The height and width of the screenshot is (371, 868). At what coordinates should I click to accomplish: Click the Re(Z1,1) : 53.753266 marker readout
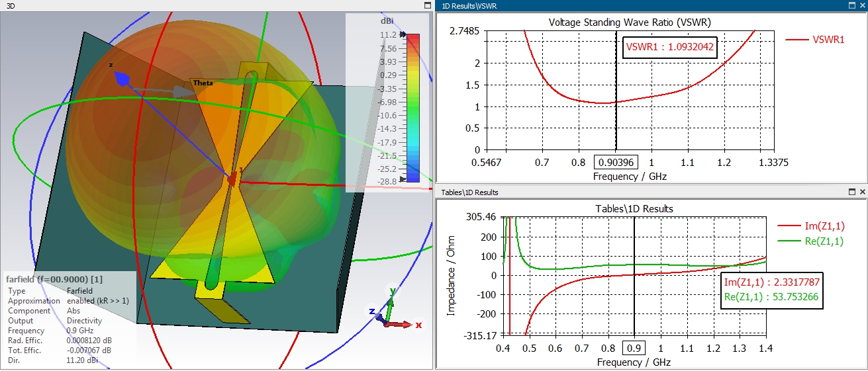771,297
